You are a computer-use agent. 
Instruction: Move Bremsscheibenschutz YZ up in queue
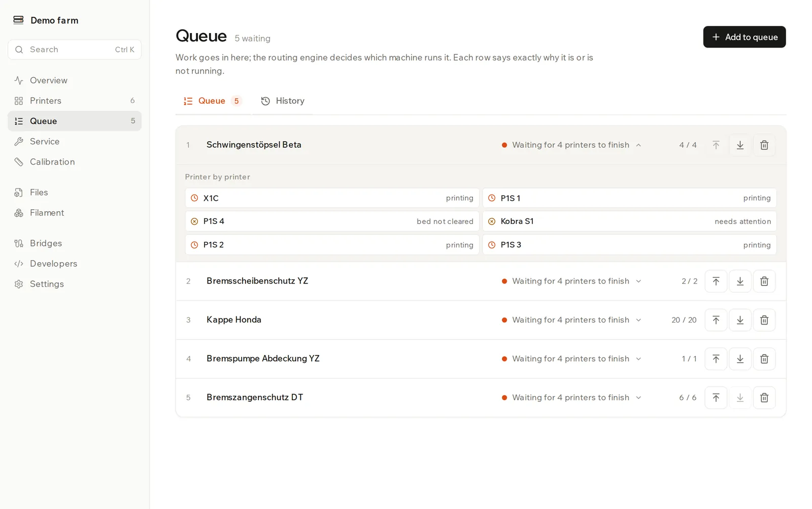[716, 281]
